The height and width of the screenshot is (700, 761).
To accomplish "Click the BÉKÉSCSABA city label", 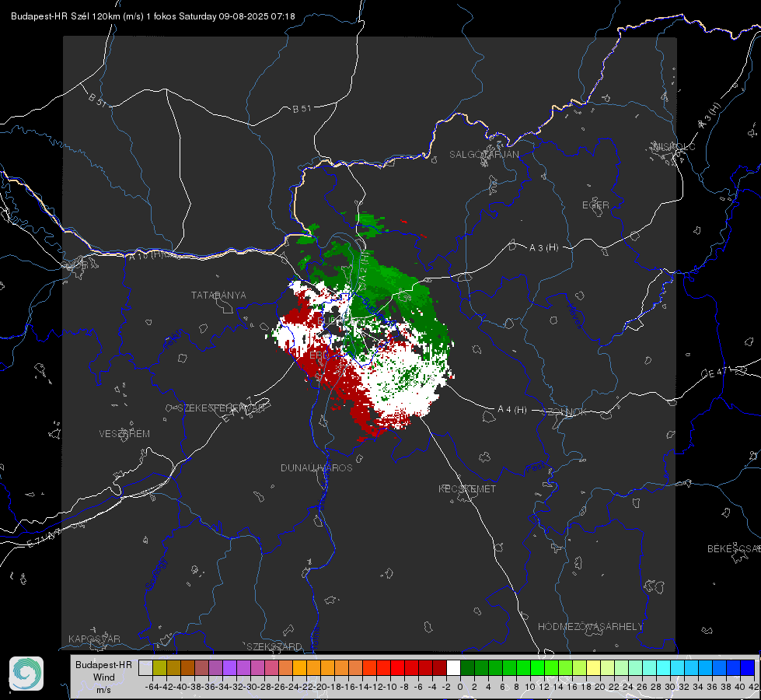I will point(734,548).
